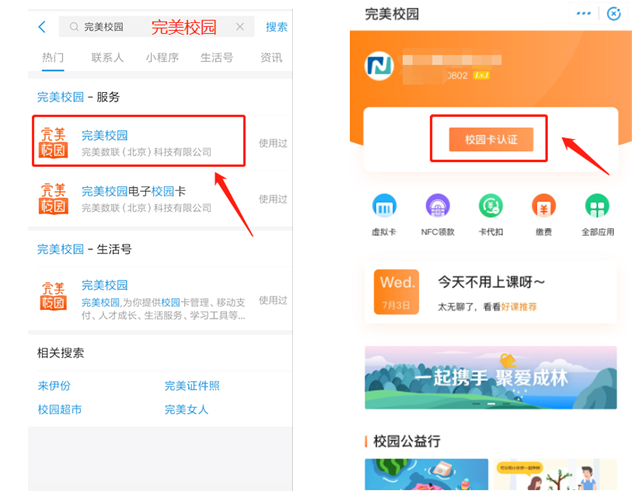This screenshot has width=644, height=500.
Task: Tap the user avatar logo
Action: pos(379,66)
